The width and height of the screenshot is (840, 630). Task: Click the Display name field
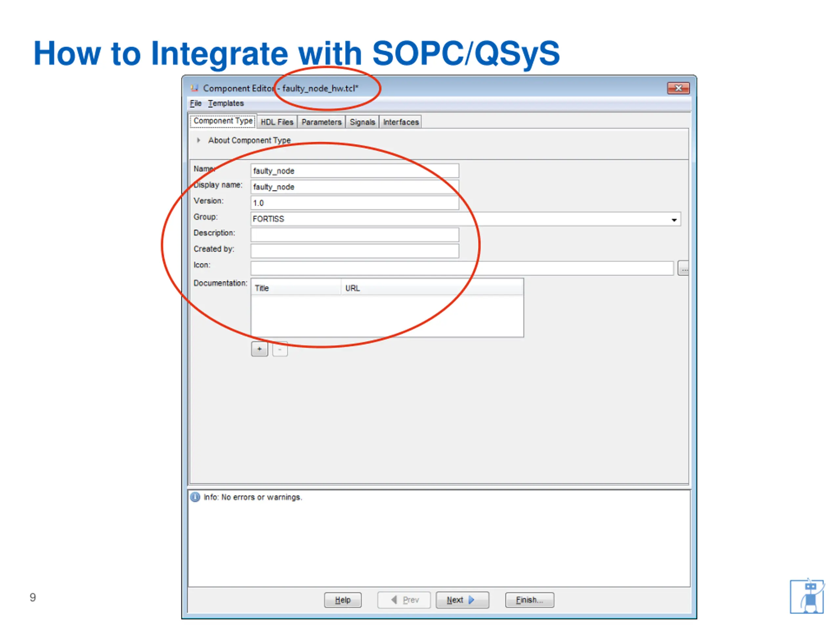(x=355, y=187)
